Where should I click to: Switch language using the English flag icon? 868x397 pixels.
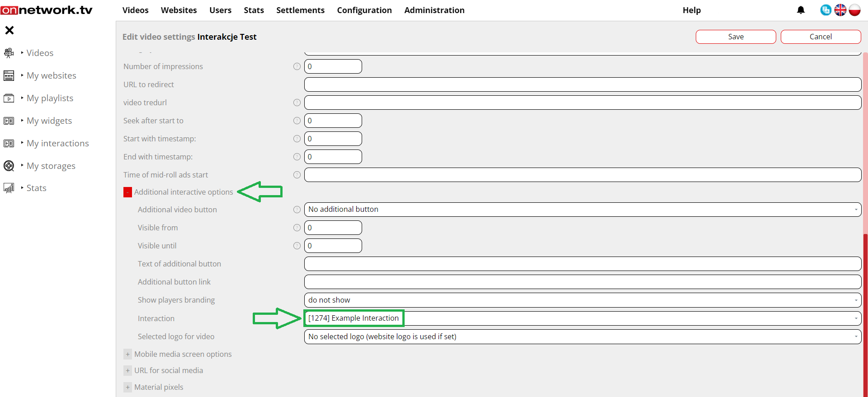pyautogui.click(x=840, y=10)
